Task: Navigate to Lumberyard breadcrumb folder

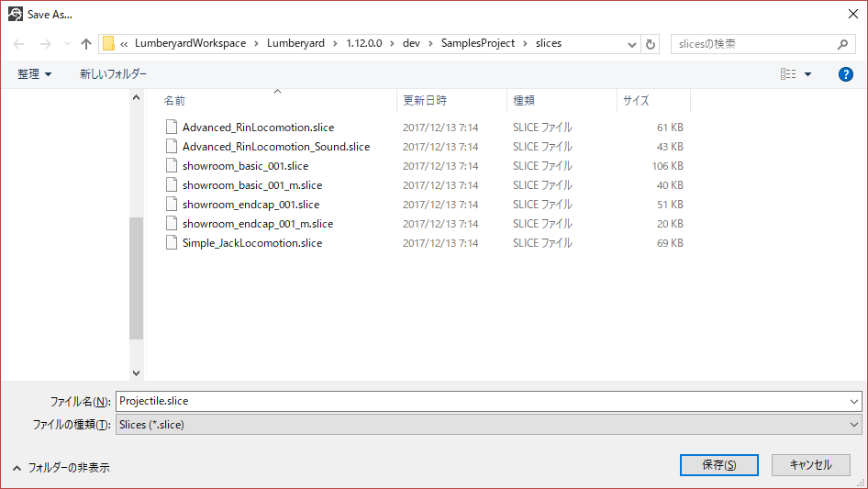Action: 295,43
